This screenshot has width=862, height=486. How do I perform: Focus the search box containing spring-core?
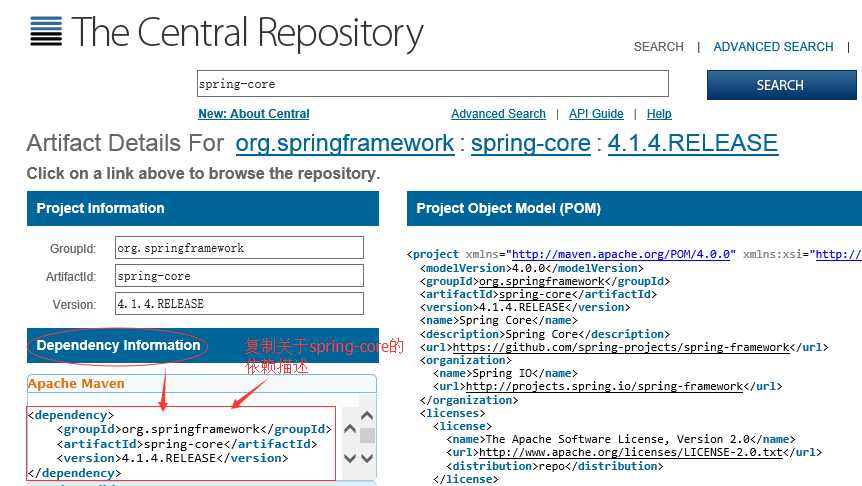point(433,84)
